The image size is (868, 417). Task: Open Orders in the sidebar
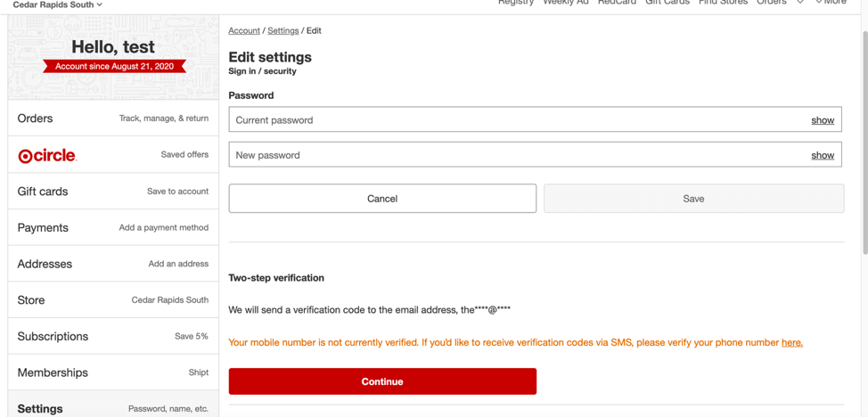click(x=112, y=119)
